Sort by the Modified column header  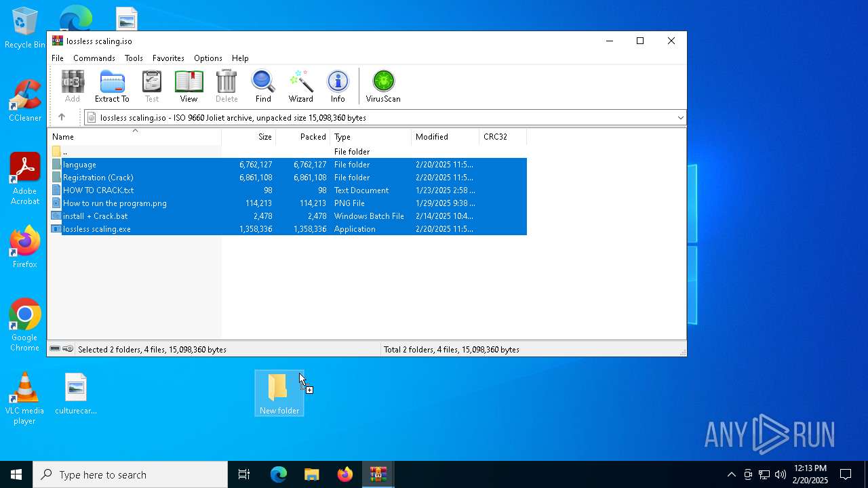coord(446,137)
